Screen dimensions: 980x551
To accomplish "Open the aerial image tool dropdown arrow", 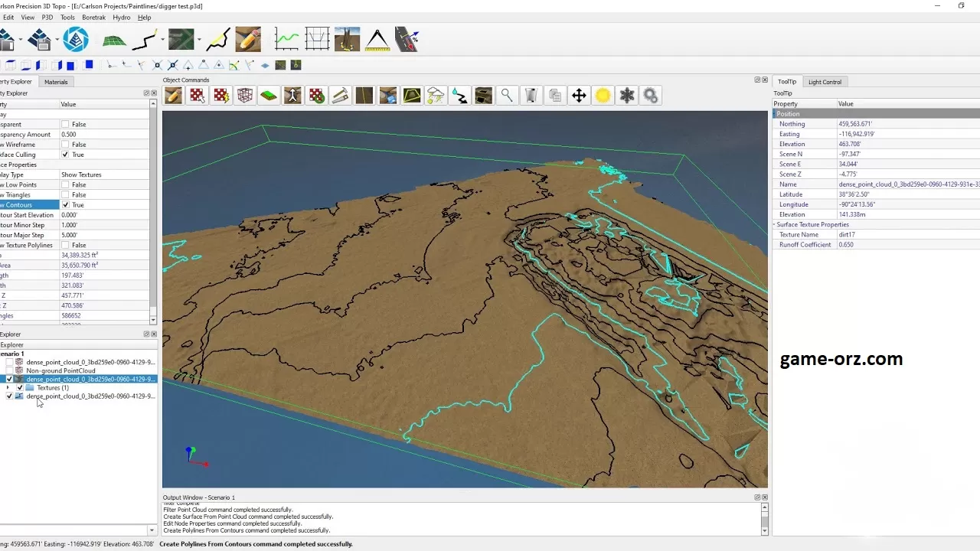I will pos(199,40).
